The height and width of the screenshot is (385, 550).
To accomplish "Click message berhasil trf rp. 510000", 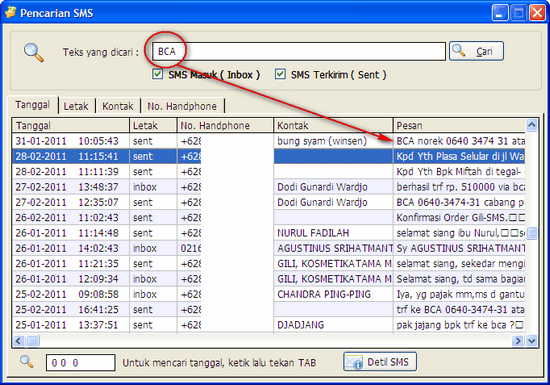I will [x=460, y=187].
